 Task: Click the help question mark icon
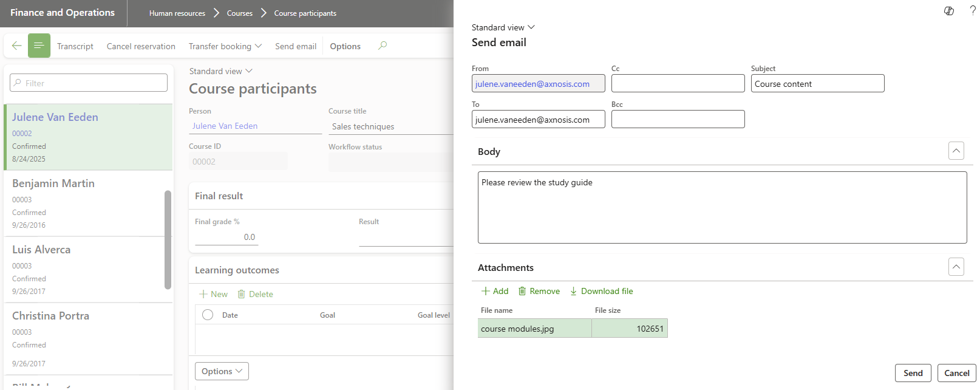[x=972, y=11]
